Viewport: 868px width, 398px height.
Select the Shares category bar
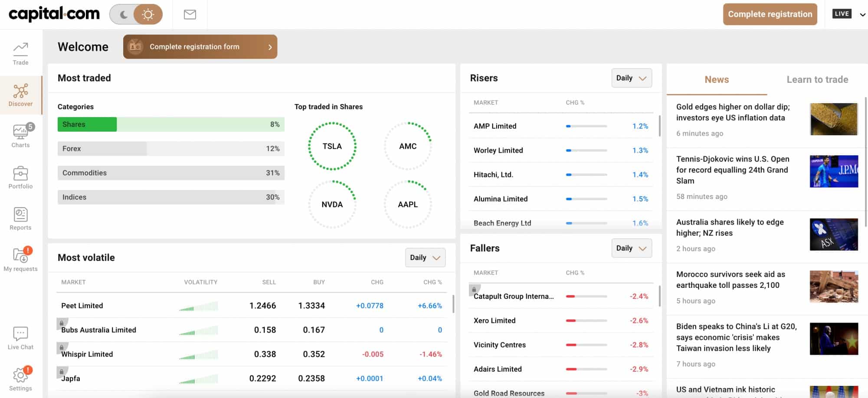(x=171, y=124)
